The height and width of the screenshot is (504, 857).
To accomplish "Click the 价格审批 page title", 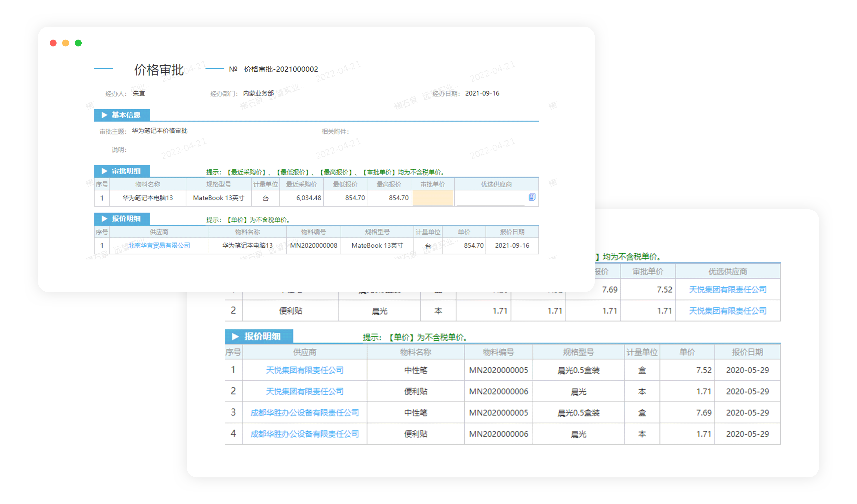I will pos(159,70).
